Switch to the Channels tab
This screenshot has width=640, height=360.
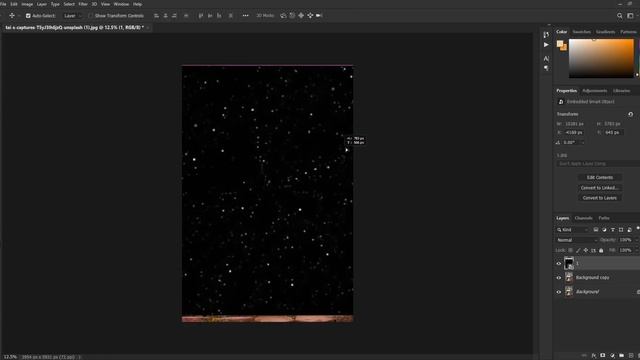pyautogui.click(x=583, y=218)
